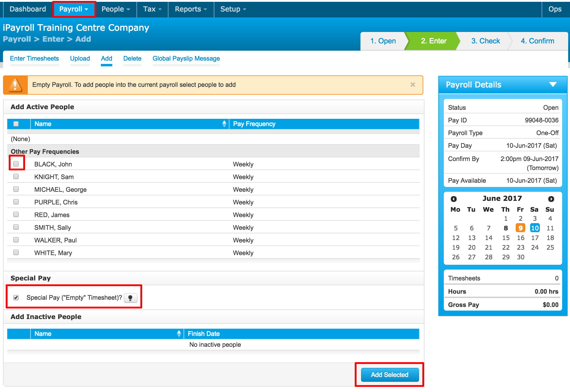Viewport: 570px width, 392px height.
Task: Select June 30 in the calendar
Action: click(520, 257)
